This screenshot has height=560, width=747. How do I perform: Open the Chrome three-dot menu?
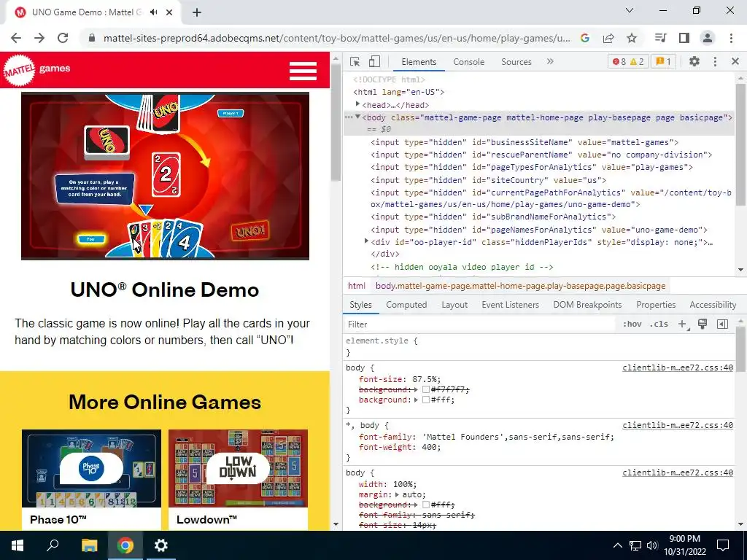coord(731,38)
